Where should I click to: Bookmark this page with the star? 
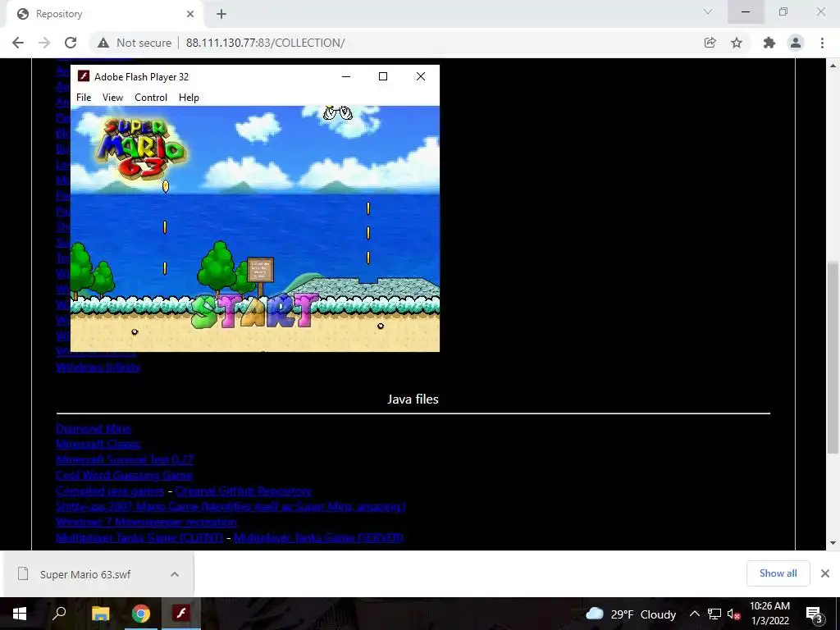tap(737, 43)
